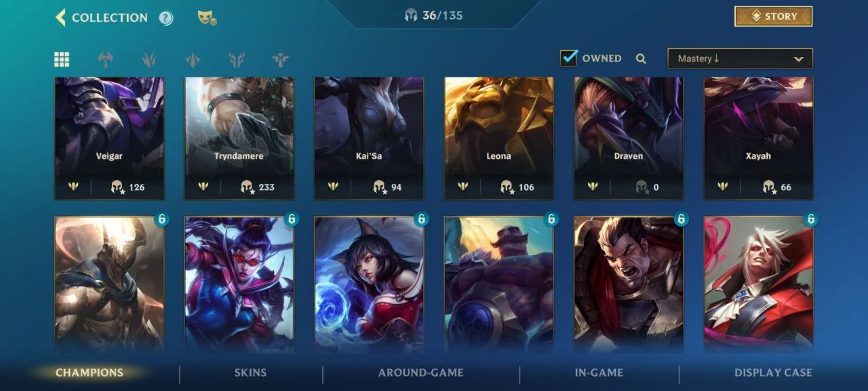Click Draven's role emblem icon
This screenshot has width=868, height=391.
click(x=593, y=187)
